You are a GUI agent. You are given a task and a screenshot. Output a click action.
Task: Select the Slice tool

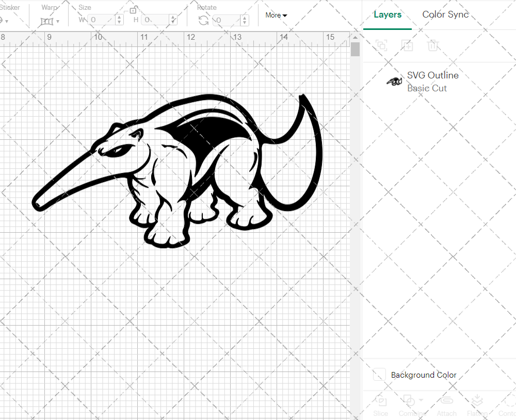pyautogui.click(x=381, y=406)
